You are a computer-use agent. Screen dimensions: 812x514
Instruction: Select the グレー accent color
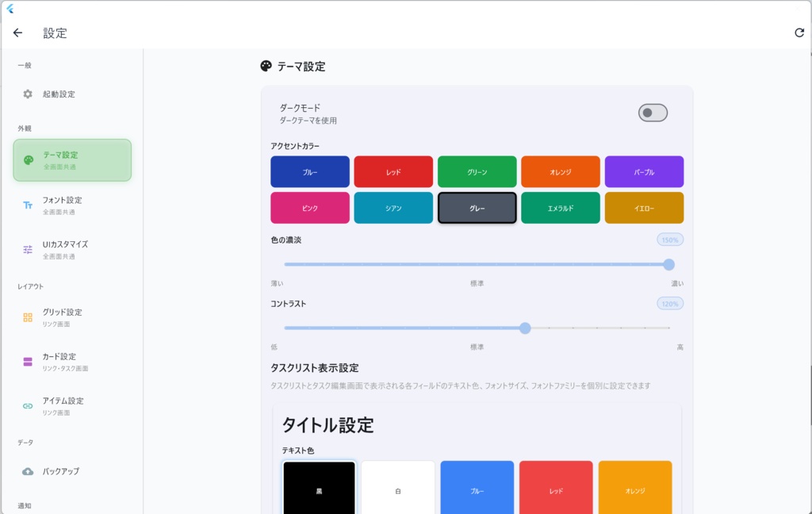pos(477,208)
